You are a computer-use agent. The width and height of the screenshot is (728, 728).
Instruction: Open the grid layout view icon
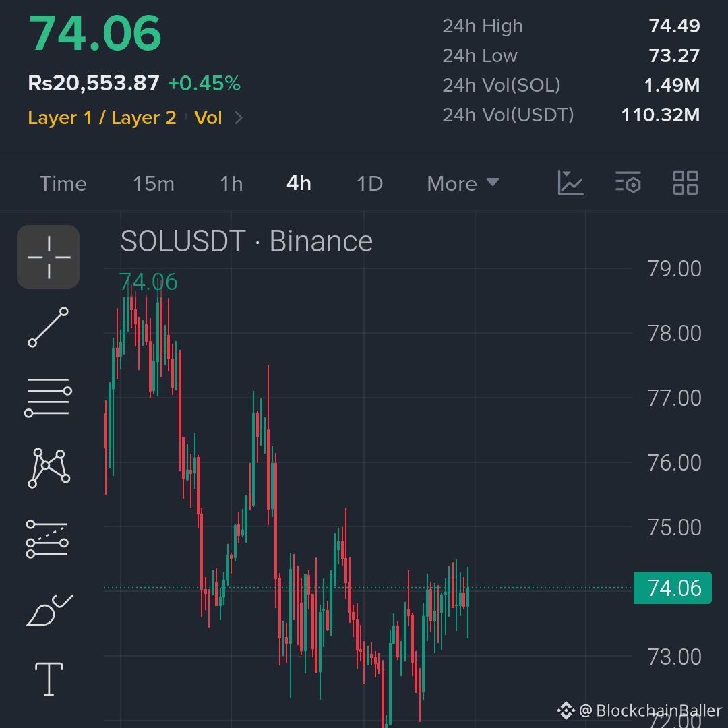[686, 183]
